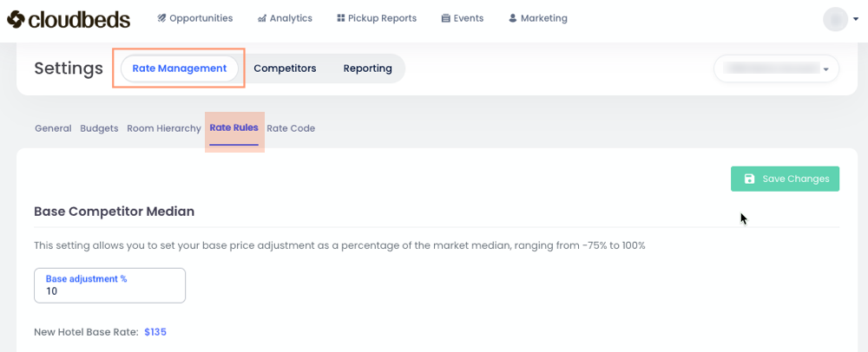868x352 pixels.
Task: Select the Rate Rules sub-tab
Action: tap(233, 128)
